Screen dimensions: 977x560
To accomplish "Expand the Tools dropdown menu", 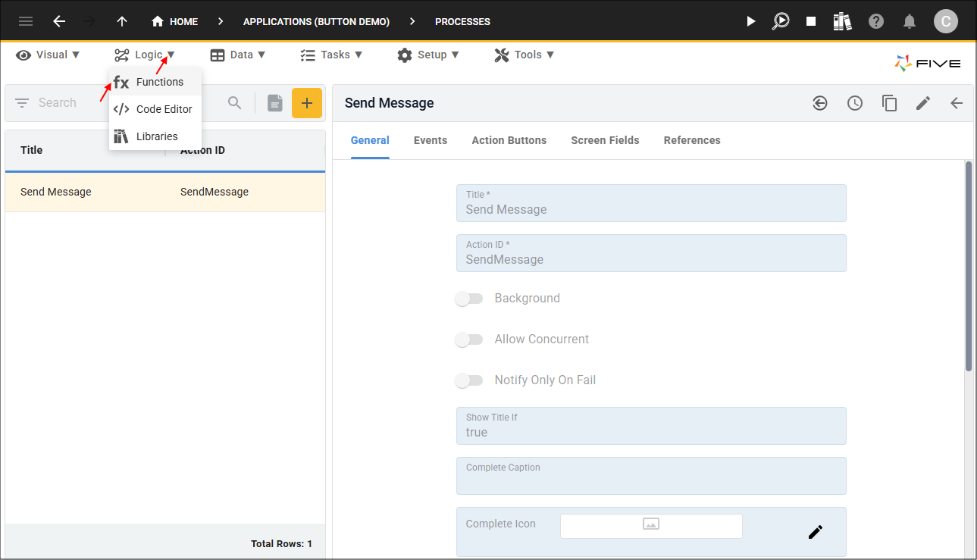I will [525, 55].
